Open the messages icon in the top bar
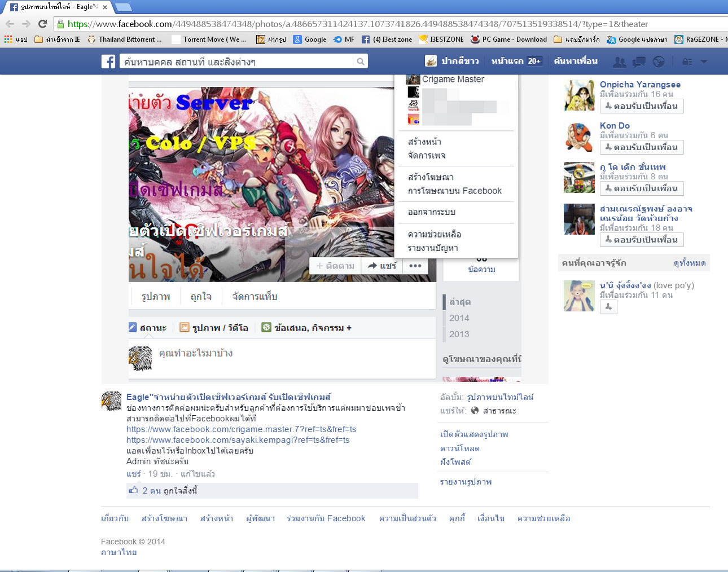Viewport: 728px width, 572px height. (639, 61)
